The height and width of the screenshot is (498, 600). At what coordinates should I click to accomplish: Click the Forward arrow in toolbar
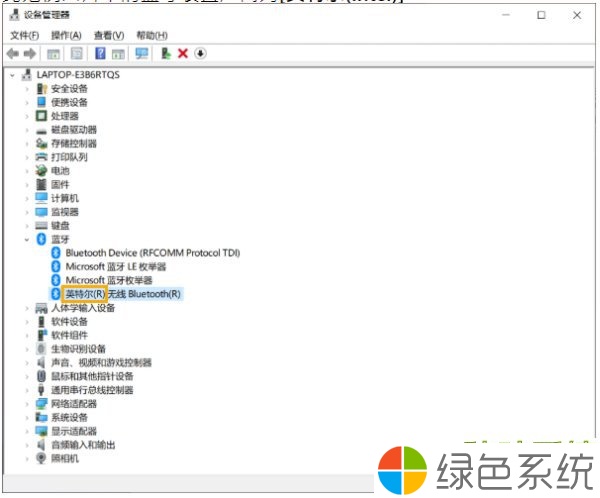[x=30, y=54]
